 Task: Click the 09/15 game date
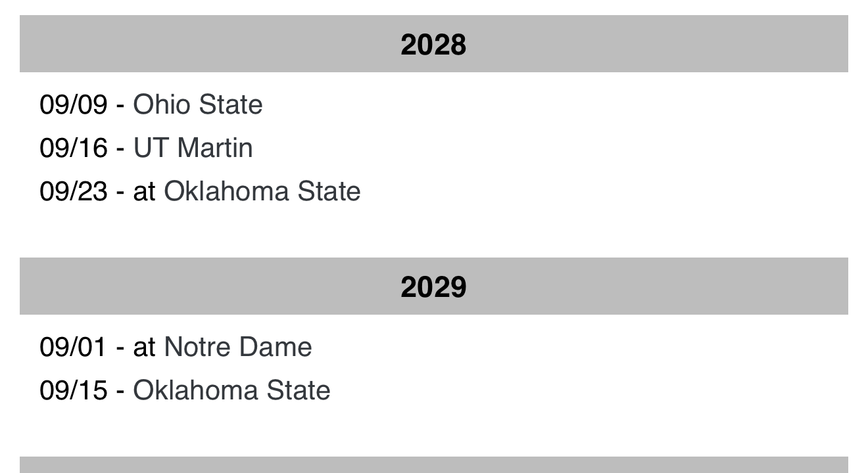pyautogui.click(x=73, y=391)
